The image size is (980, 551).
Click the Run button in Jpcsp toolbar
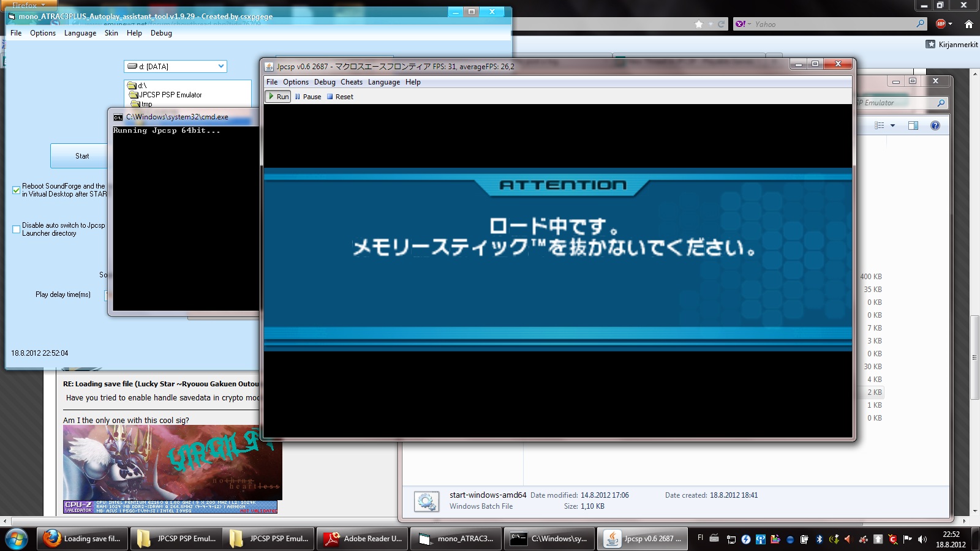point(278,97)
